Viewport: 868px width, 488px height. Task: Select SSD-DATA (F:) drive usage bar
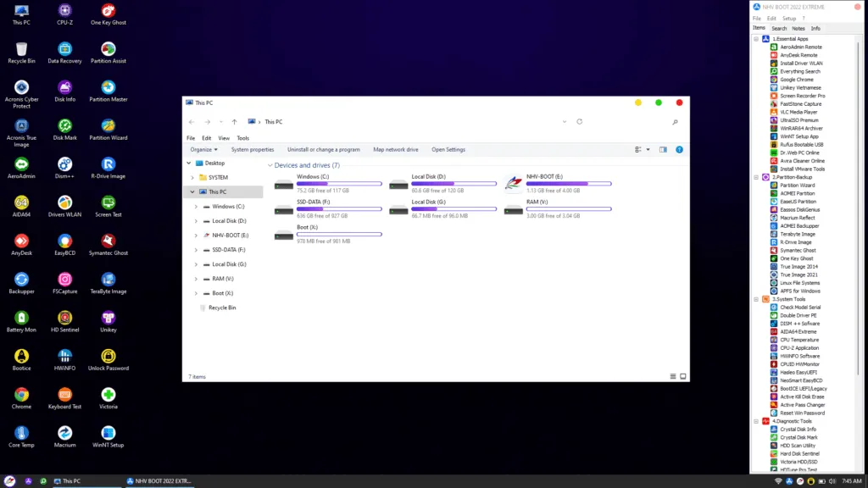[326, 208]
